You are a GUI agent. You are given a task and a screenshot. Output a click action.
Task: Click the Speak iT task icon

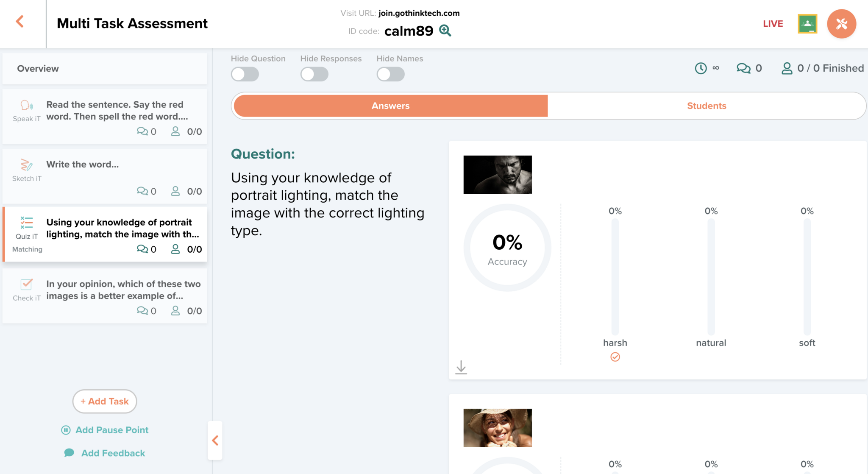pyautogui.click(x=26, y=106)
